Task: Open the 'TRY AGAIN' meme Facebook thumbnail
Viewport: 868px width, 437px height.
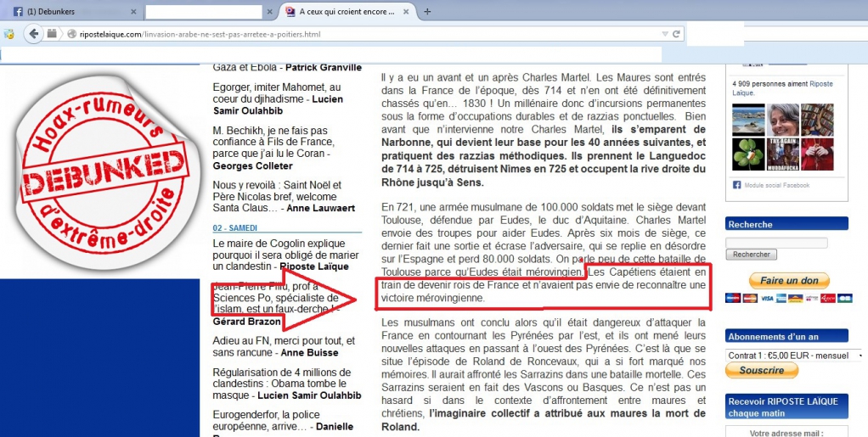Action: point(783,154)
